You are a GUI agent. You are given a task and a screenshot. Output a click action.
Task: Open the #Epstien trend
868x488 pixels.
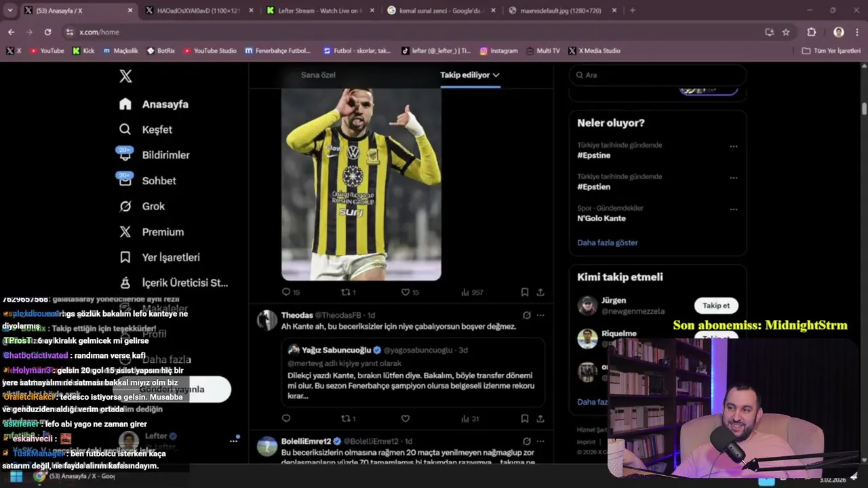point(594,186)
